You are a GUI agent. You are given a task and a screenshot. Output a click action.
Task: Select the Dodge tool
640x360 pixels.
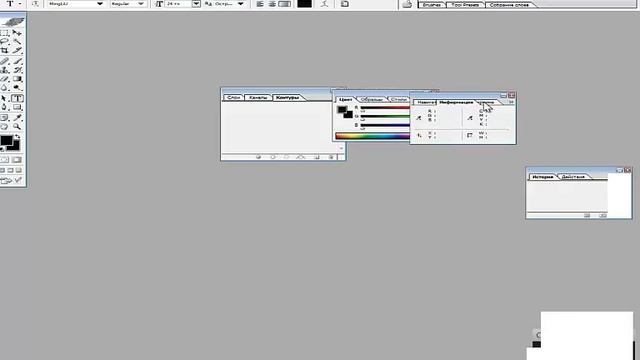[17, 87]
